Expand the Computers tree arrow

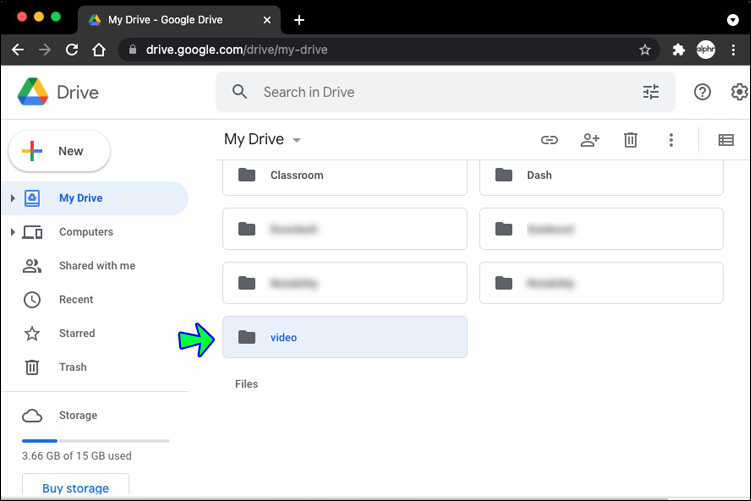click(12, 232)
